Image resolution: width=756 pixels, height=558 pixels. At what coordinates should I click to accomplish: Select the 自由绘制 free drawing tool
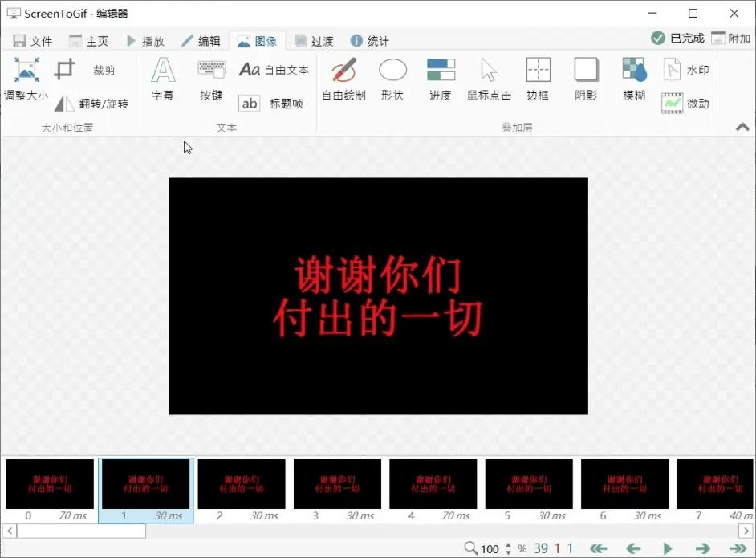[x=343, y=79]
